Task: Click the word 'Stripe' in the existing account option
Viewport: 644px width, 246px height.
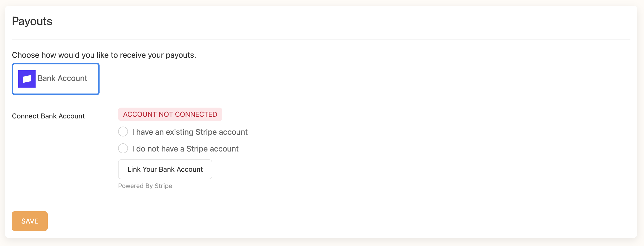Action: [x=206, y=132]
